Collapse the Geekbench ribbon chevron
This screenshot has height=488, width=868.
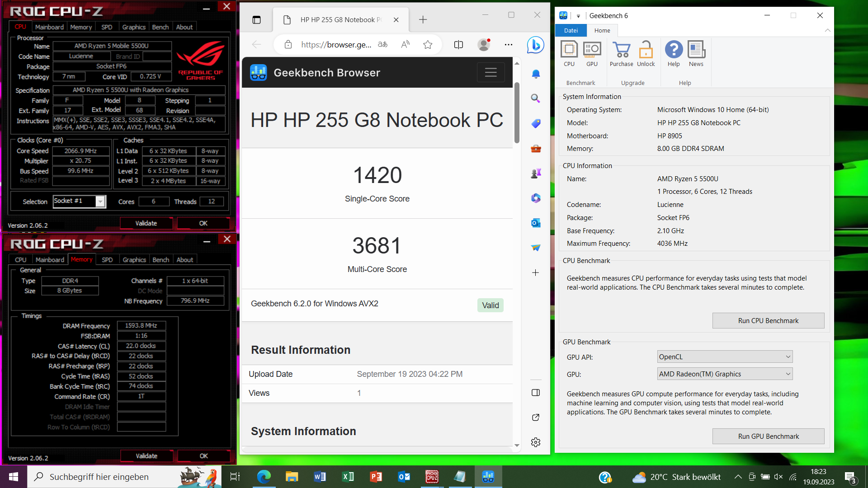[x=827, y=30]
